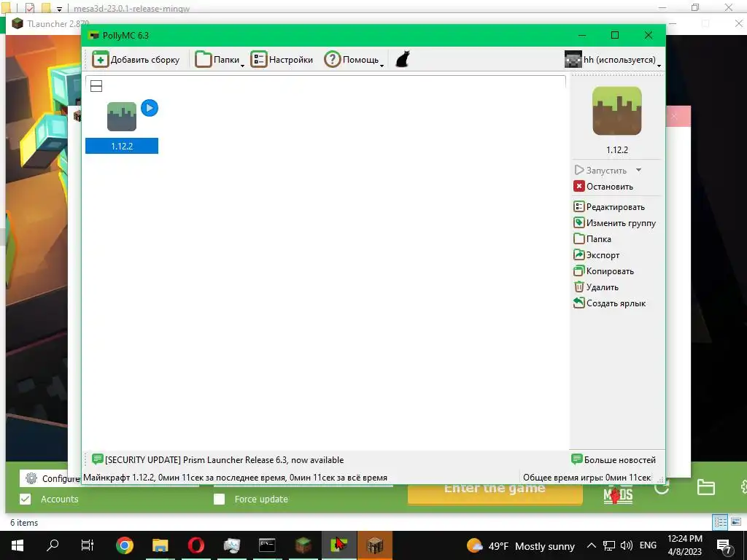
Task: Open notification center icon
Action: (724, 545)
